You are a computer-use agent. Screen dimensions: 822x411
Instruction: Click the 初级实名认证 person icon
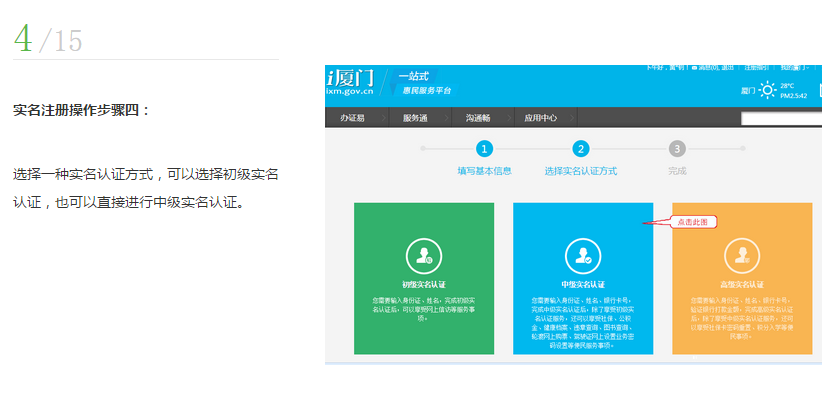pos(424,257)
